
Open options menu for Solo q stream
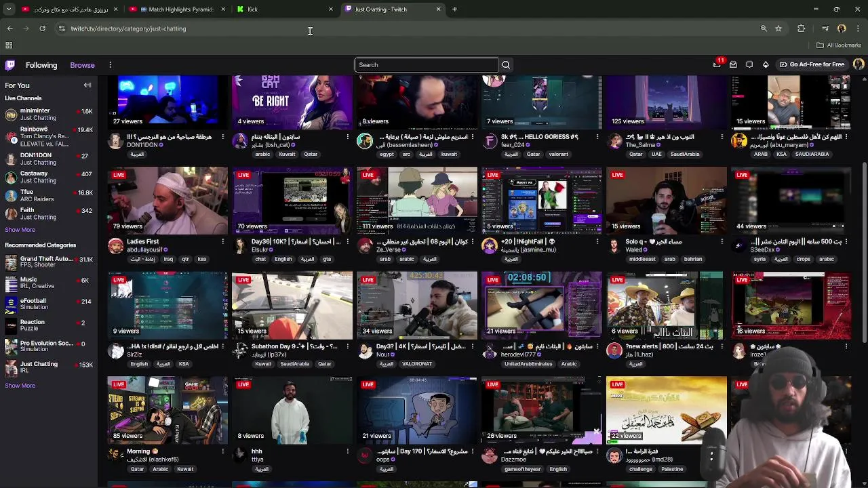[x=722, y=241]
